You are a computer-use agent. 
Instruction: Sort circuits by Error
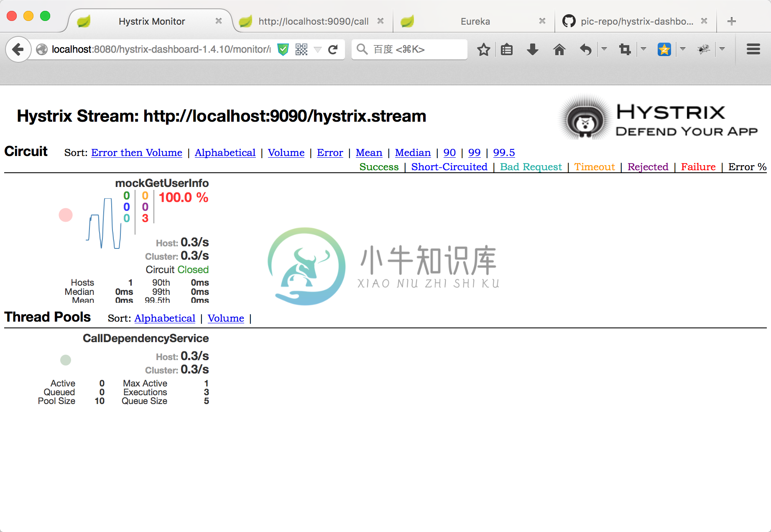tap(330, 153)
